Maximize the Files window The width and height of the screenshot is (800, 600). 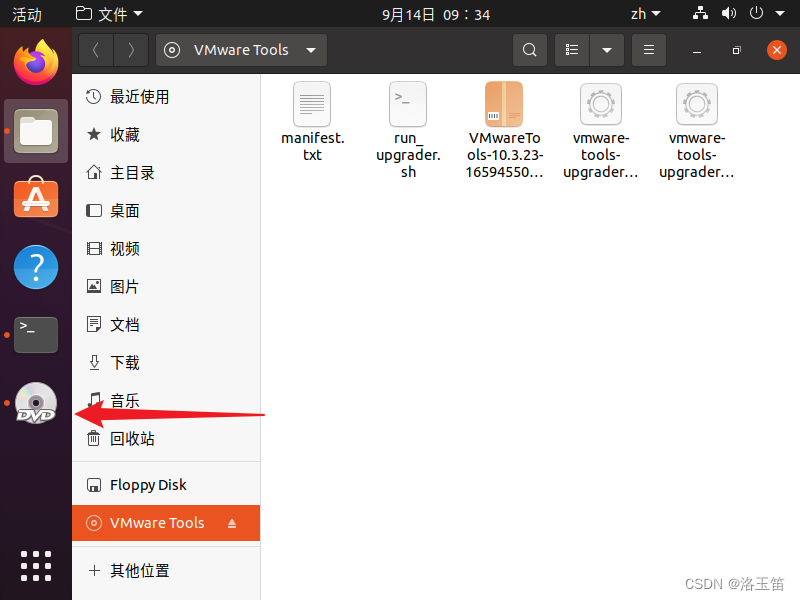[x=736, y=50]
